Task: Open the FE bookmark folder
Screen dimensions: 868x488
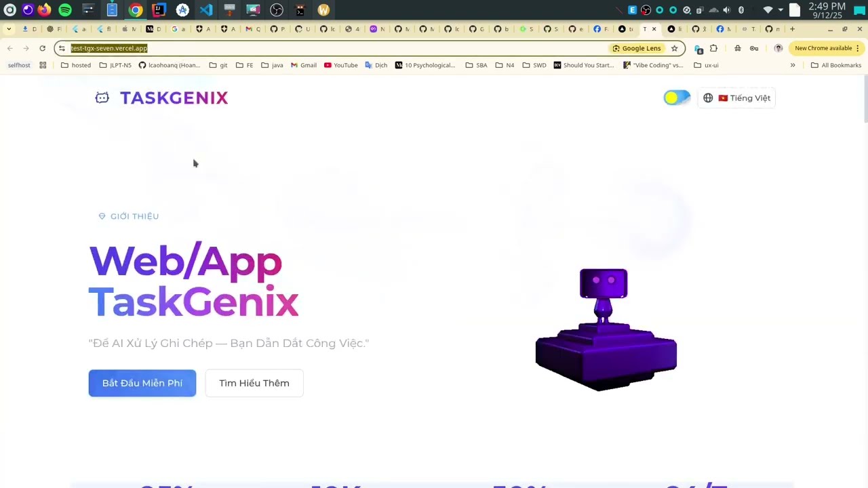Action: 244,65
